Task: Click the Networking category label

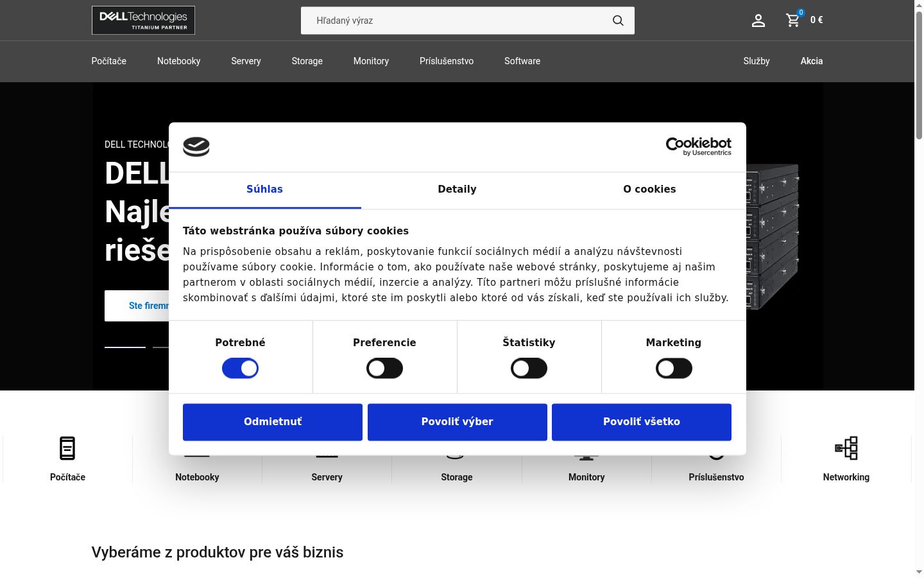Action: click(846, 477)
